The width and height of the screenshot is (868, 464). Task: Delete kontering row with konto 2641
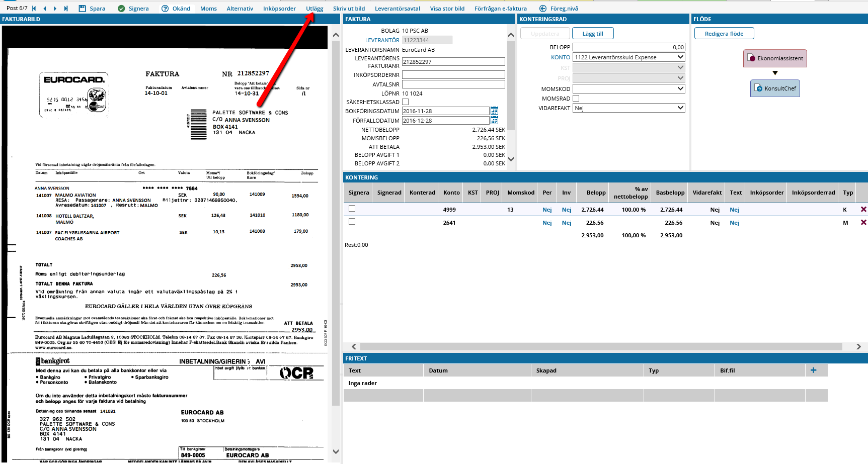tap(863, 222)
